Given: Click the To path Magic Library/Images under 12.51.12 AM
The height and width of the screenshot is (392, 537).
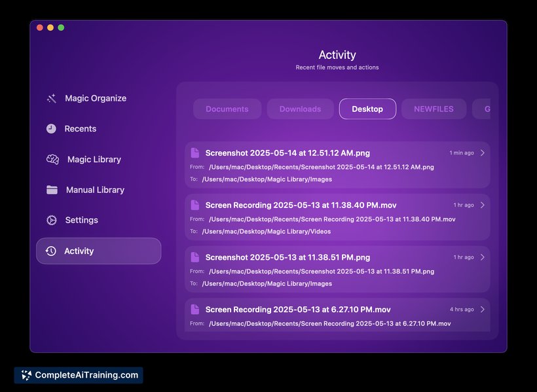Looking at the screenshot, I should 267,179.
